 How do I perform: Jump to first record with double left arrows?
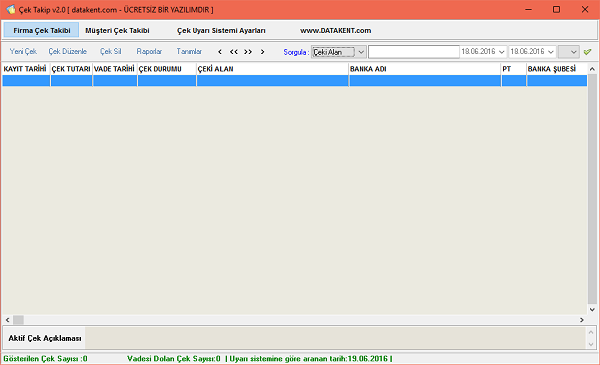tap(234, 52)
